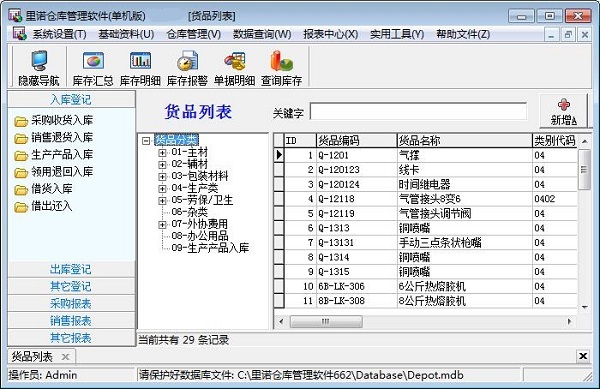Select the 06-杂类 tree item
Image resolution: width=600 pixels, height=389 pixels.
pyautogui.click(x=189, y=212)
